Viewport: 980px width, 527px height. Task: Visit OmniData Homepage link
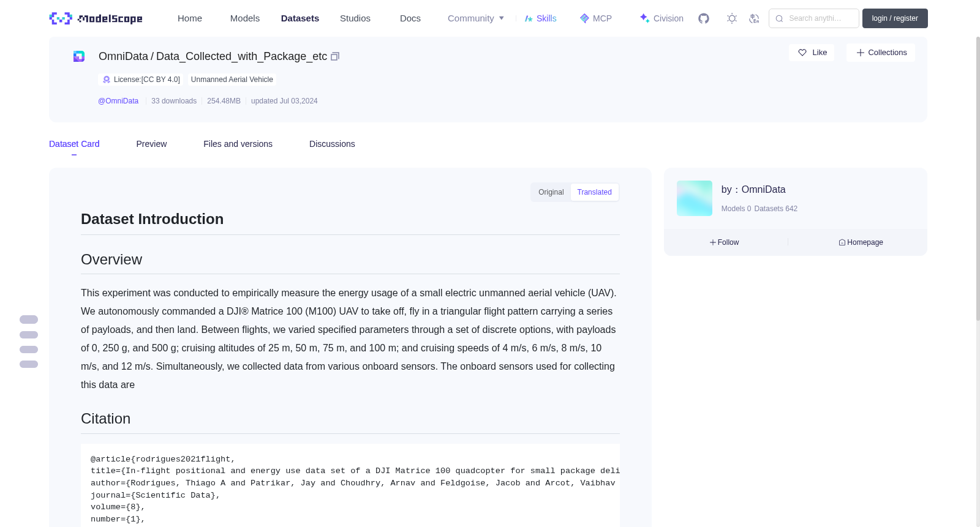point(861,242)
